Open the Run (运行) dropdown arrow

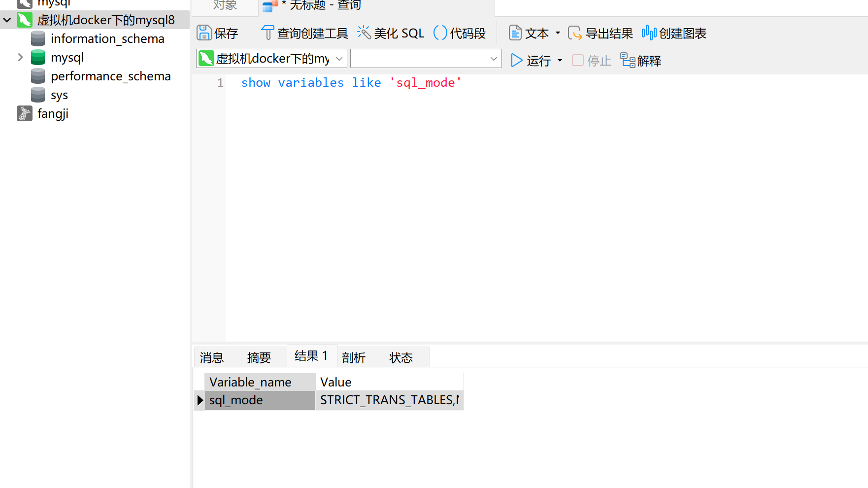[560, 60]
